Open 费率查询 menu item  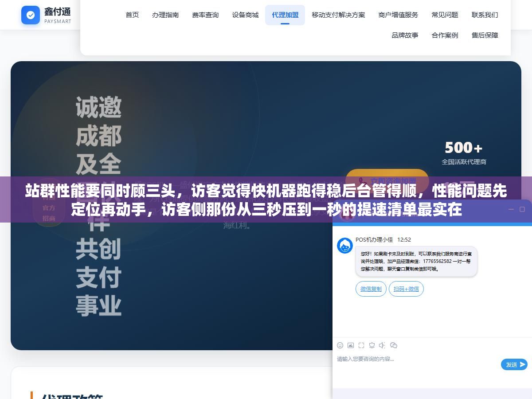[x=205, y=15]
